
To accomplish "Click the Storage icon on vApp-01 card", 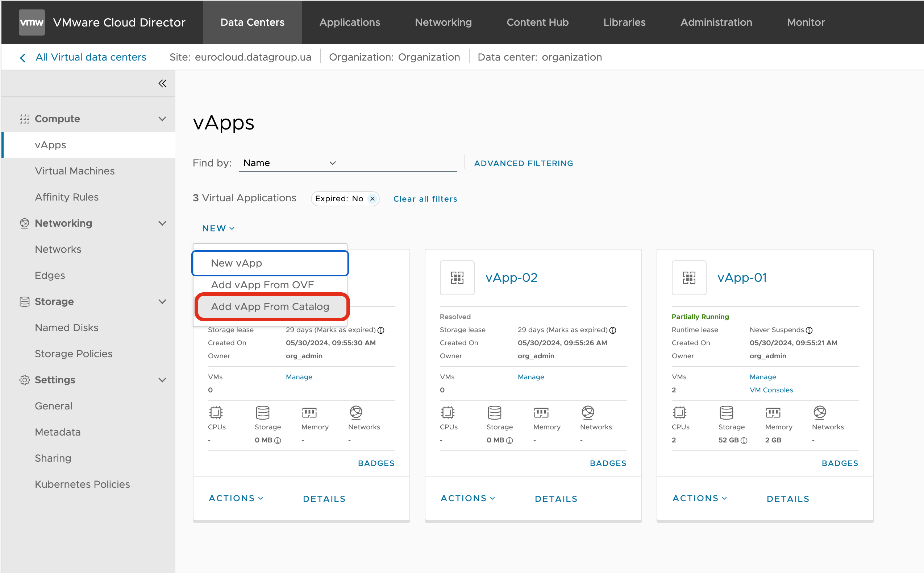I will click(727, 412).
